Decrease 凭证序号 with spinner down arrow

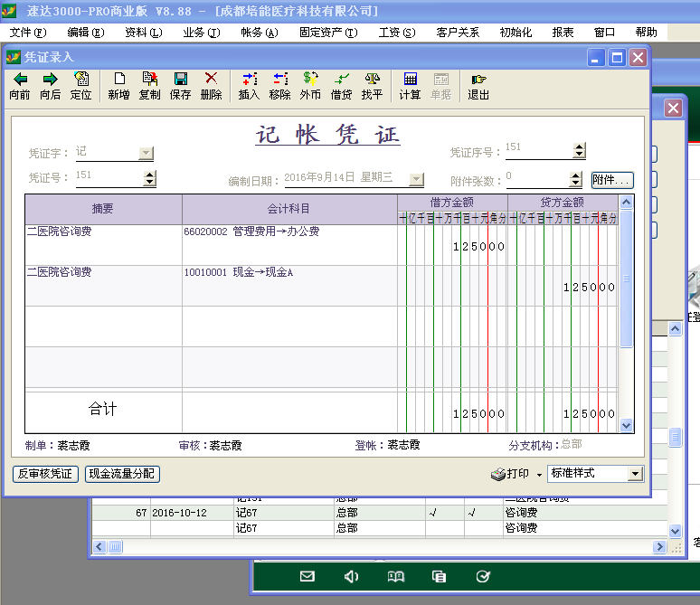tap(580, 154)
